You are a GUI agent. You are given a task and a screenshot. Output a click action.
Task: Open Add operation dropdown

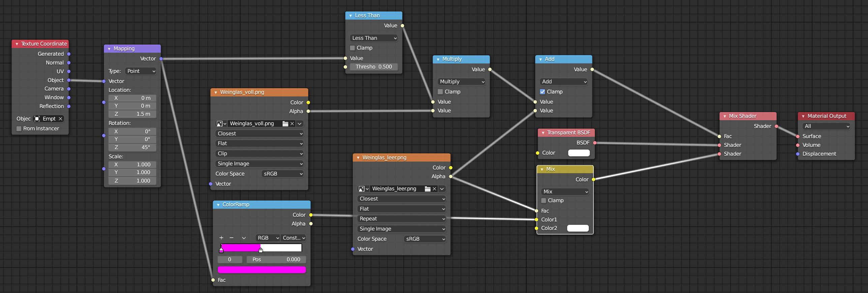[x=564, y=82]
